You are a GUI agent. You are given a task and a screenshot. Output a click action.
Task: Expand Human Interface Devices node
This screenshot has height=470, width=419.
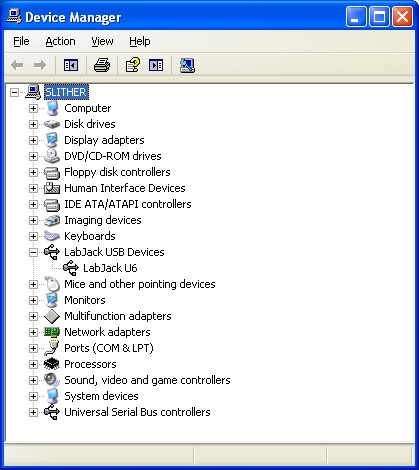33,188
